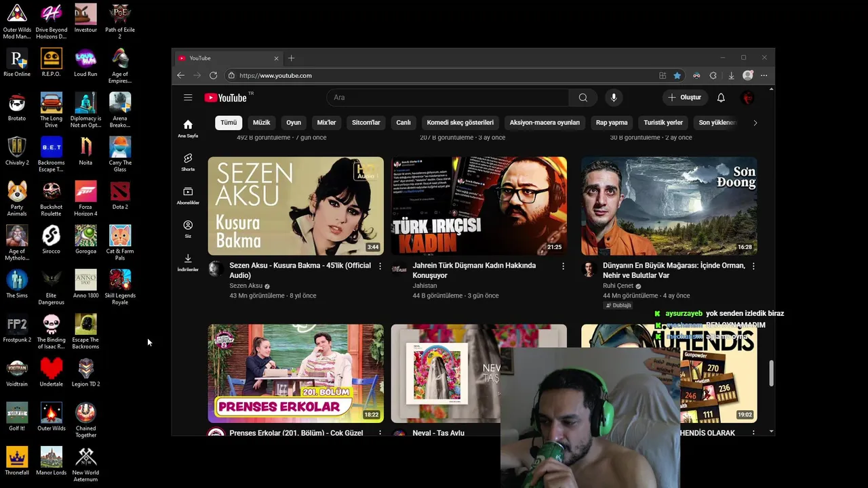Image resolution: width=868 pixels, height=488 pixels.
Task: Select the Frostpunk 2 desktop icon
Action: click(16, 328)
